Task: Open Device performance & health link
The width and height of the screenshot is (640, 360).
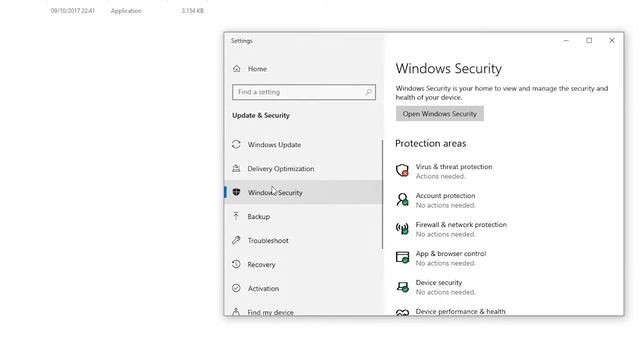Action: 460,311
